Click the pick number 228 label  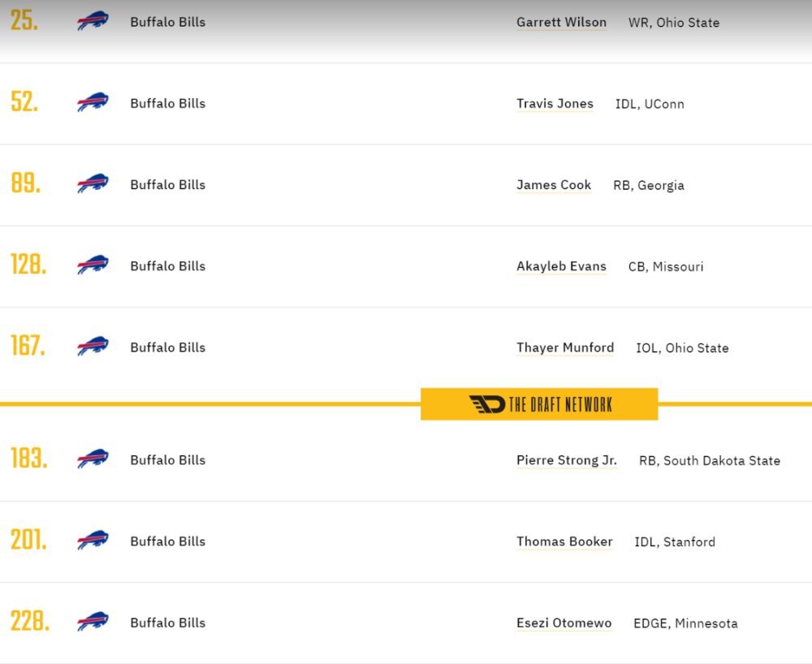pos(30,620)
